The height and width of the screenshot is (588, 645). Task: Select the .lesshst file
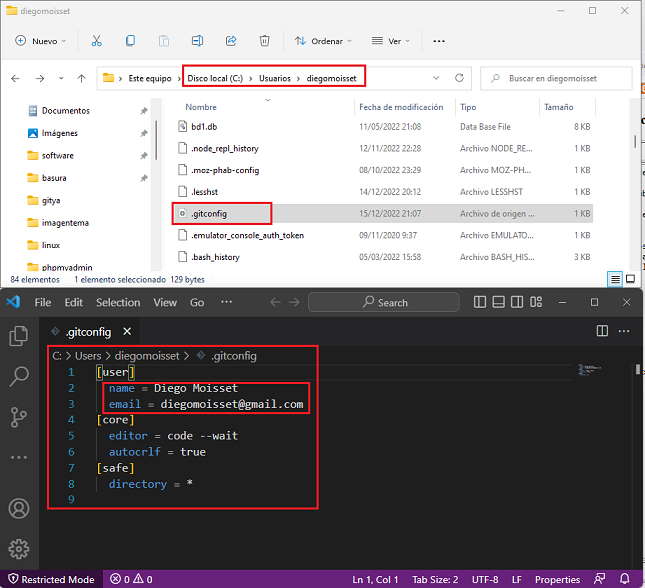pos(204,192)
